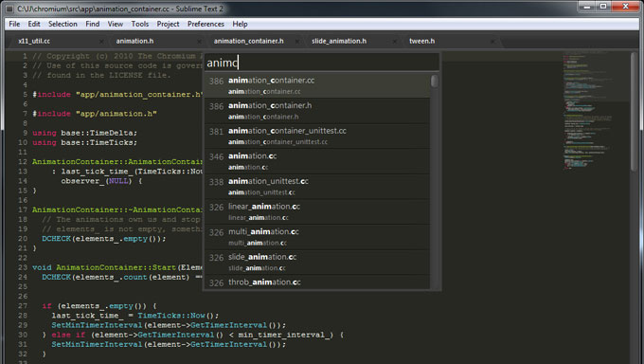Image resolution: width=644 pixels, height=364 pixels.
Task: Maximize the Sublime Text window
Action: [603, 7]
